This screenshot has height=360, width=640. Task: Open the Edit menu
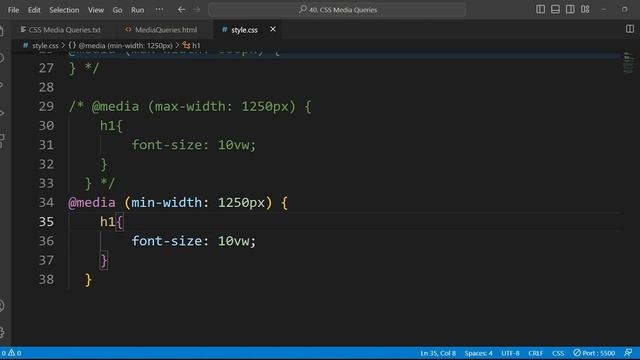tap(34, 10)
